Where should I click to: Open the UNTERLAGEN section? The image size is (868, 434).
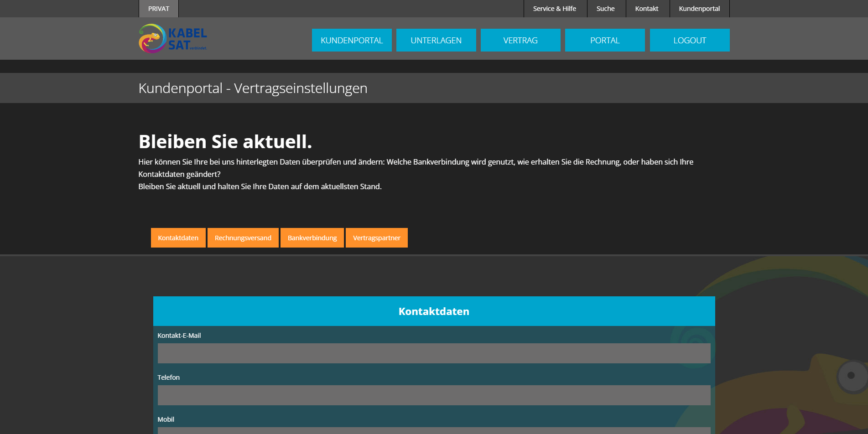436,40
